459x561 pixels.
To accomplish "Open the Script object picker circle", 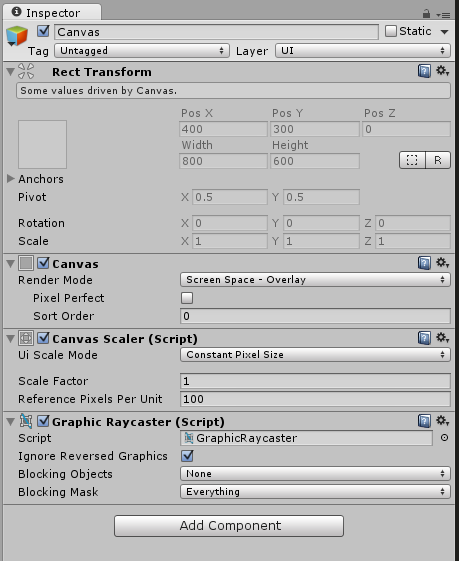I will (444, 438).
